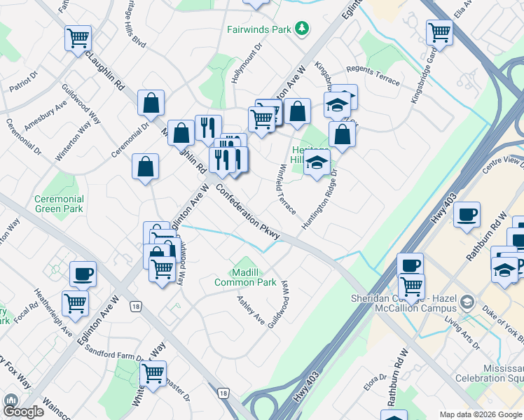Open the Fairwinds Park tree icon
The image size is (524, 420).
(x=302, y=29)
